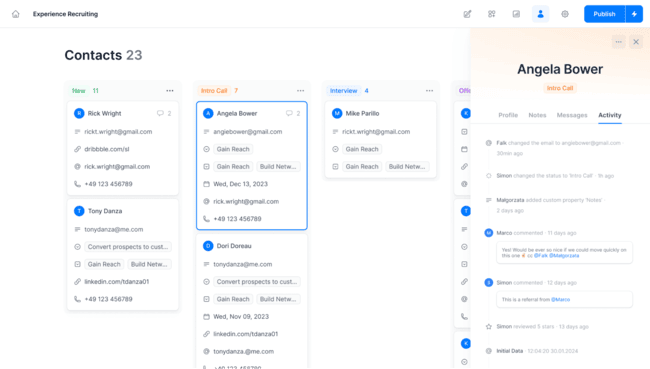Click the New column label
This screenshot has width=650, height=369.
click(79, 91)
